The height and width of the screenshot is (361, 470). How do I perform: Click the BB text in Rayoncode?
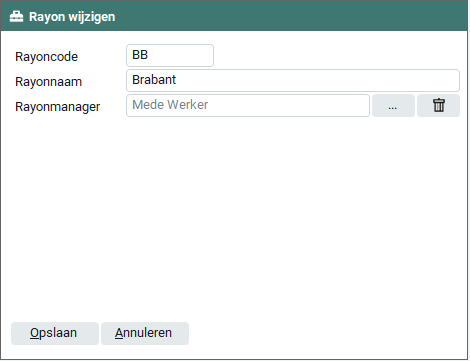pos(140,55)
